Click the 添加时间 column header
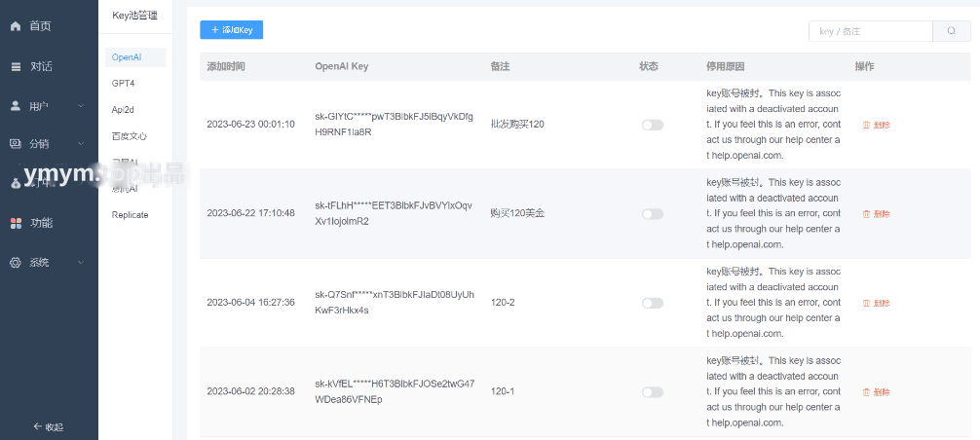980x440 pixels. [x=226, y=67]
